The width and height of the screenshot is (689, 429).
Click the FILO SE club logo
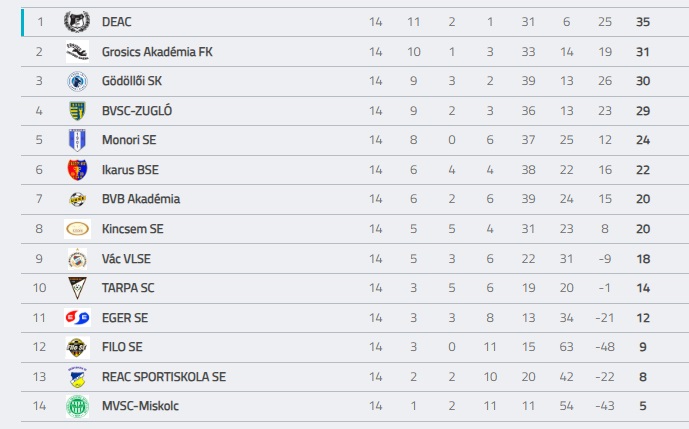click(x=77, y=347)
